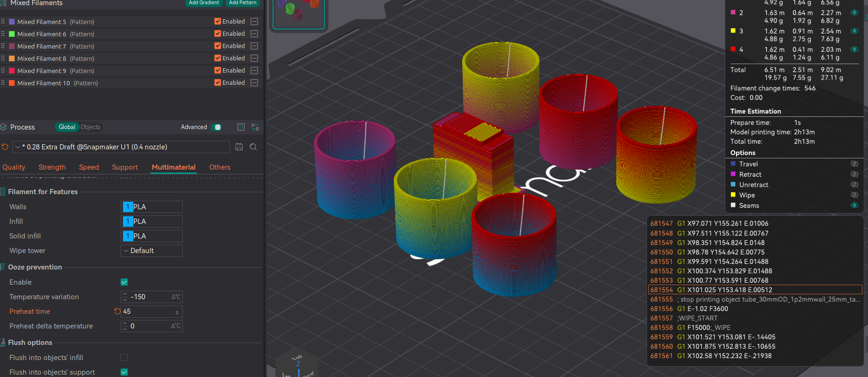Open the Others tab
The image size is (868, 377).
(220, 167)
